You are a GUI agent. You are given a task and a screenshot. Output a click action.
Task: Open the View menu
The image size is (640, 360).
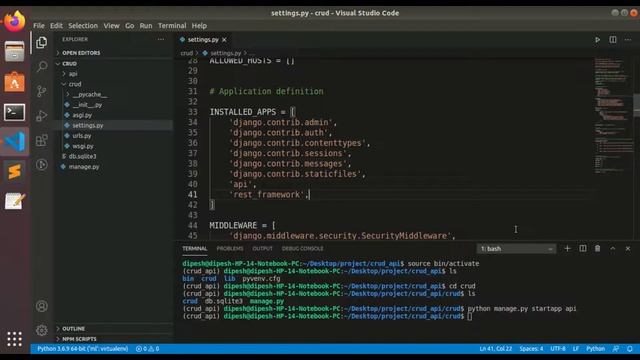[x=111, y=26]
